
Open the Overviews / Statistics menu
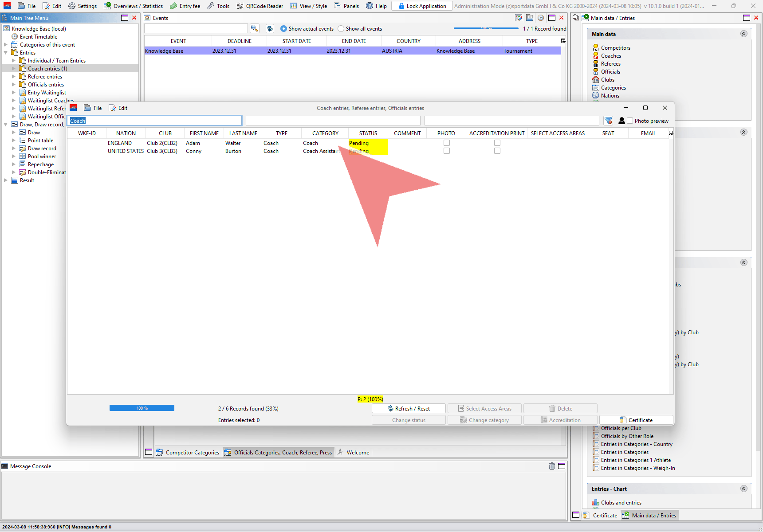pyautogui.click(x=134, y=6)
